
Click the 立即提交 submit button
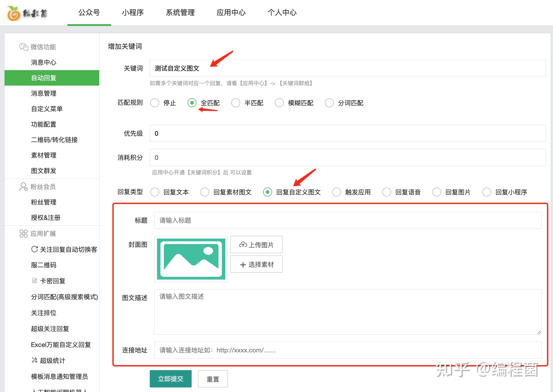pyautogui.click(x=171, y=379)
